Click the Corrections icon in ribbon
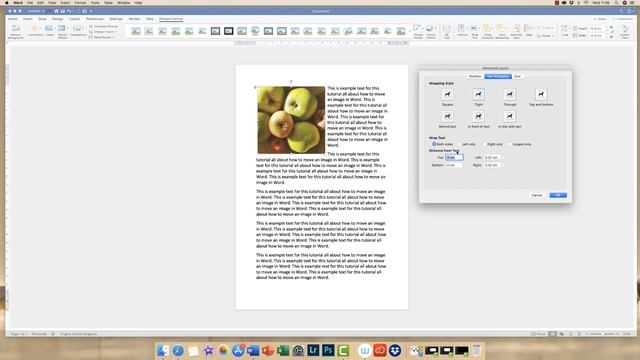The height and width of the screenshot is (360, 640). (35, 31)
